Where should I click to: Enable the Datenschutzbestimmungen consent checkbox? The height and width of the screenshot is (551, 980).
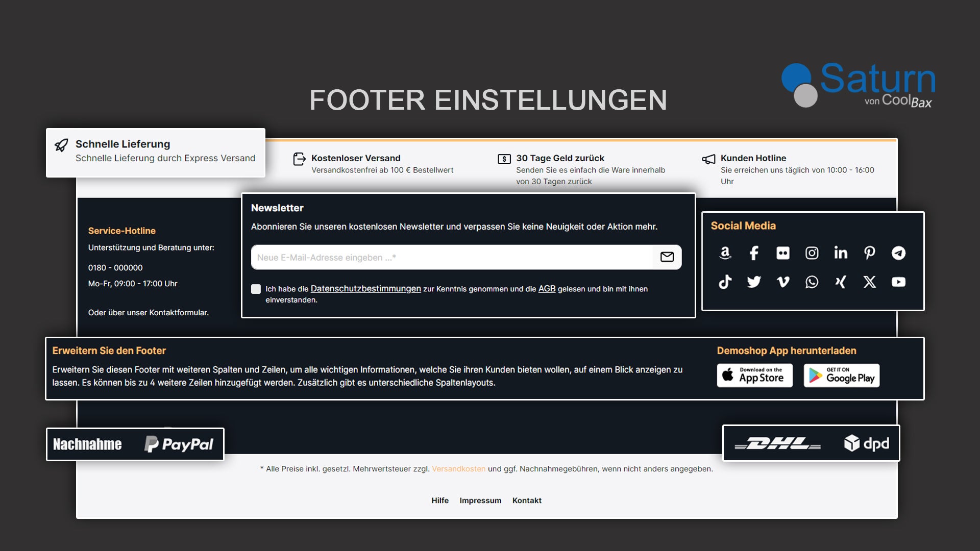click(256, 289)
